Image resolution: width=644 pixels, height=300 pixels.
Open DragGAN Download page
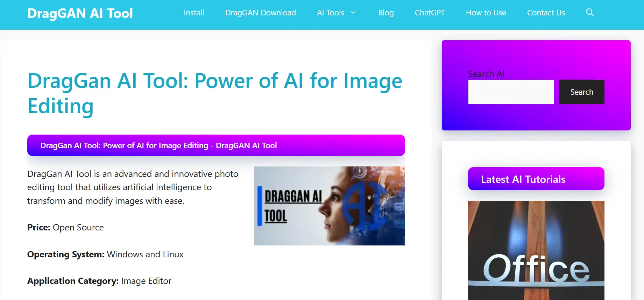261,13
